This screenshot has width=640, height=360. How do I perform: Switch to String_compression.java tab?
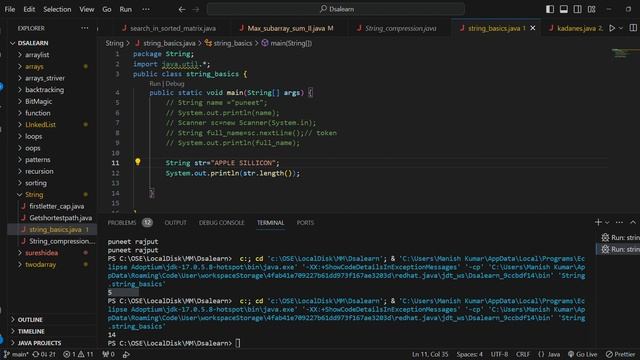(396, 28)
